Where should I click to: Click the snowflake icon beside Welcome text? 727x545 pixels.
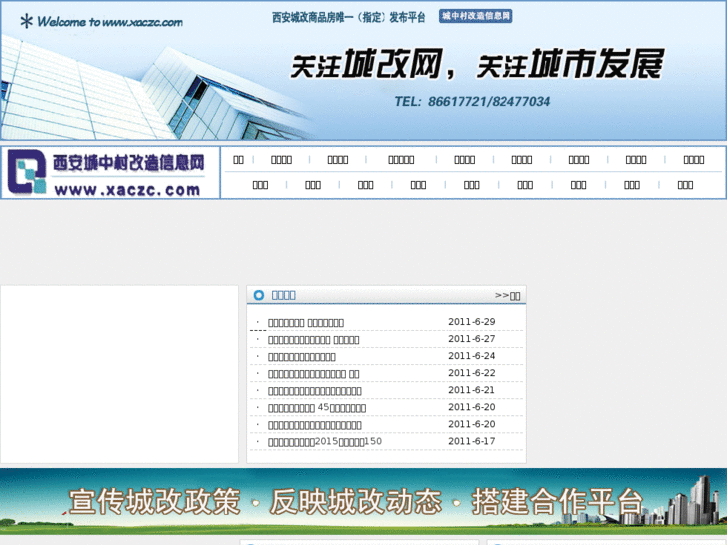[x=26, y=21]
